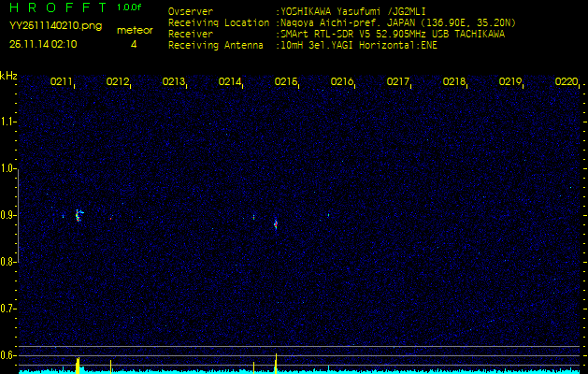This screenshot has height=374, width=588.
Task: Click the 0218 time marker
Action: (x=454, y=82)
